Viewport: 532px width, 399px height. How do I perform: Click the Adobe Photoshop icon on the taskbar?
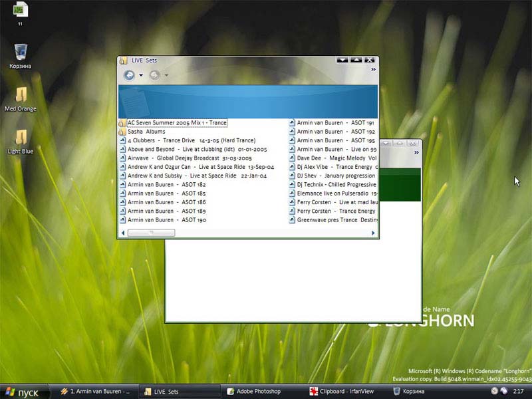click(230, 392)
